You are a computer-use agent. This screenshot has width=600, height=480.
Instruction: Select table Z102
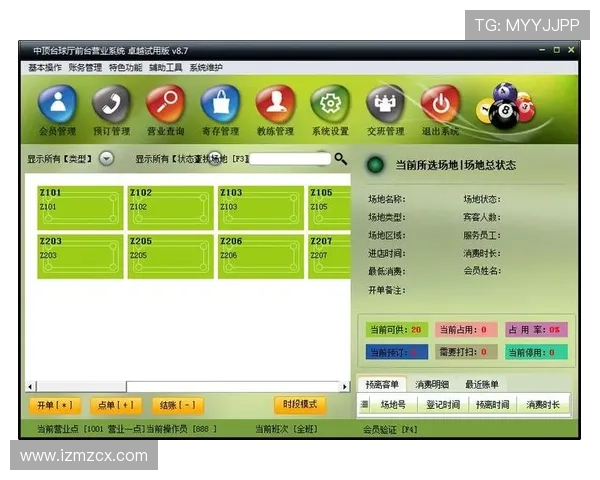point(171,208)
